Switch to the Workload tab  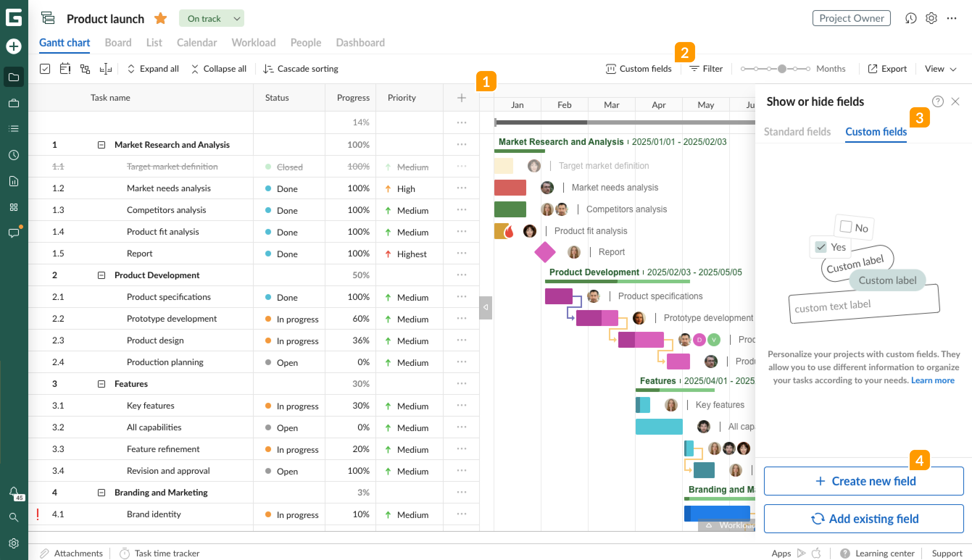click(x=254, y=42)
